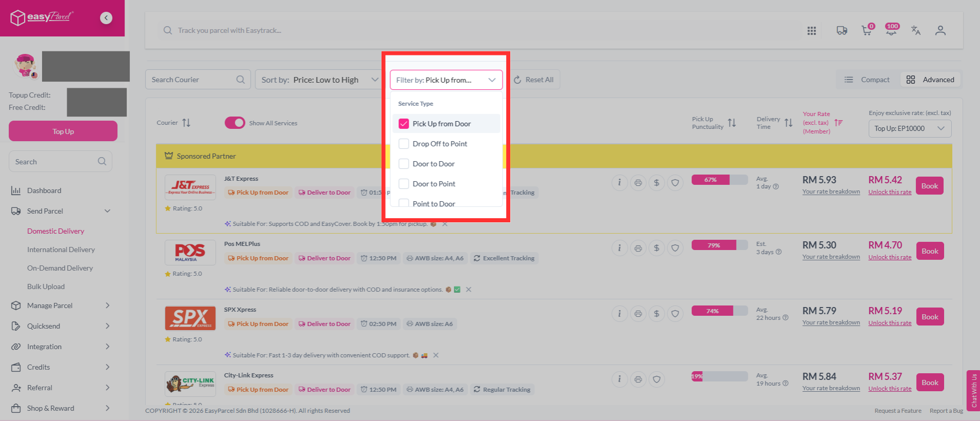This screenshot has width=980, height=421.
Task: Open International Delivery page
Action: 61,250
